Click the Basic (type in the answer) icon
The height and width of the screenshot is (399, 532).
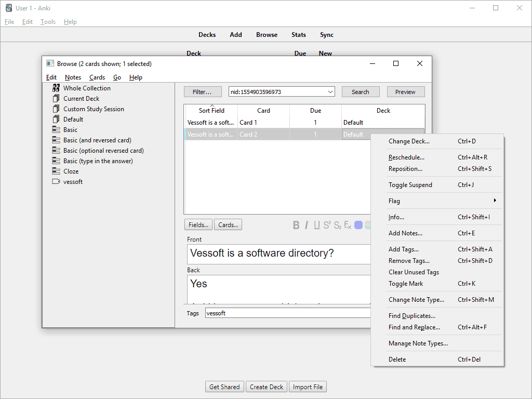56,161
